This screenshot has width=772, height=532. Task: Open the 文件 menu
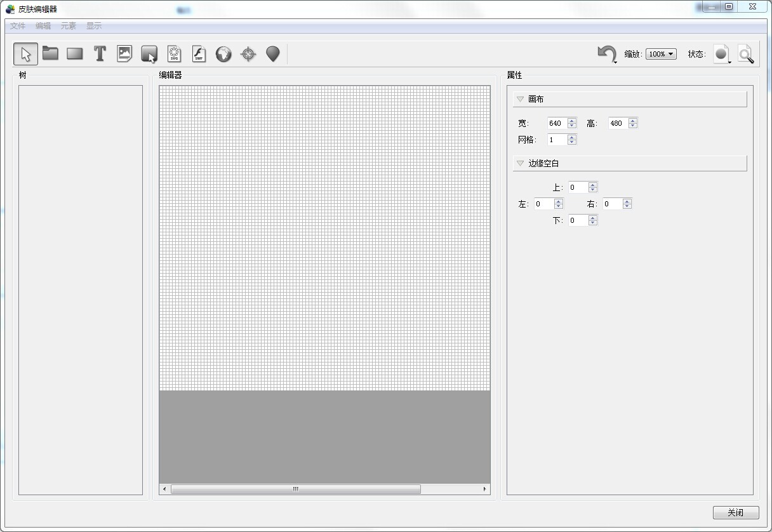pos(18,26)
